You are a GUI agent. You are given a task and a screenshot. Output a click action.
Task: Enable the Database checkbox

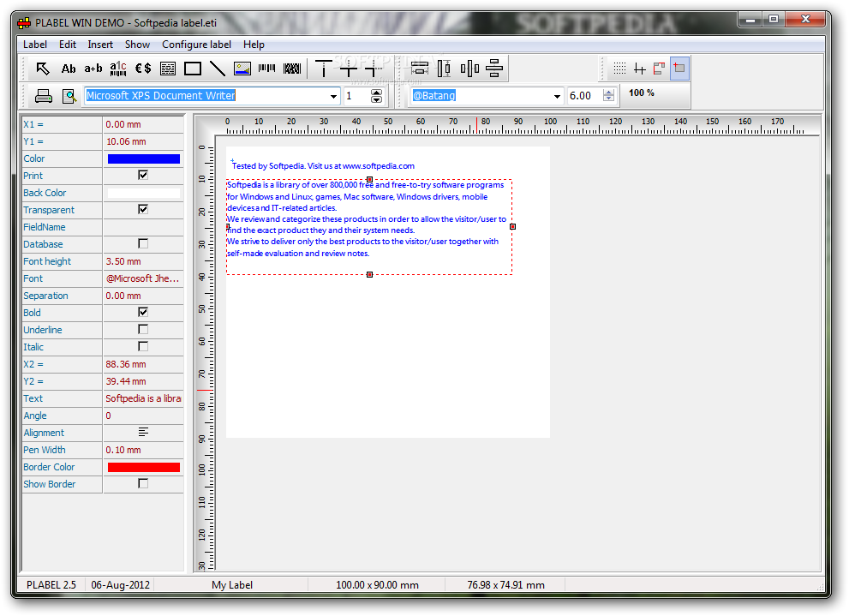click(143, 243)
